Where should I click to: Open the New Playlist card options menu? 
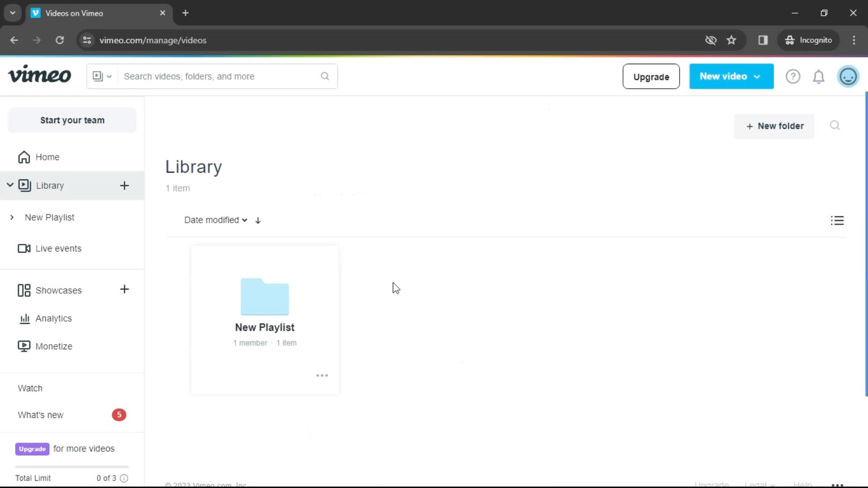pos(322,375)
